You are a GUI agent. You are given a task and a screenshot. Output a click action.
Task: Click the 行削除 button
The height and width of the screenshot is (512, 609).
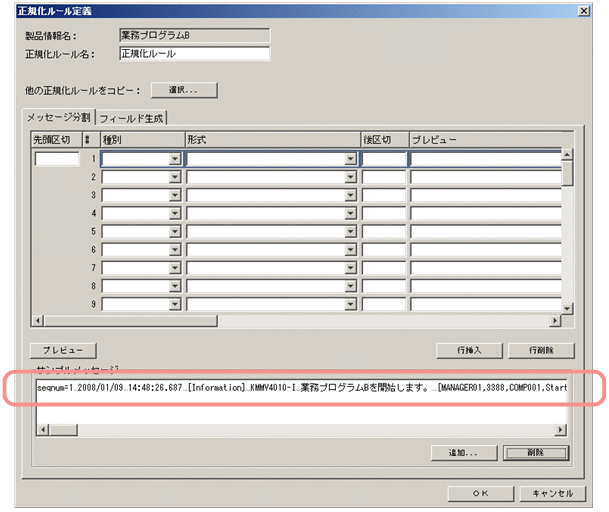click(x=540, y=351)
